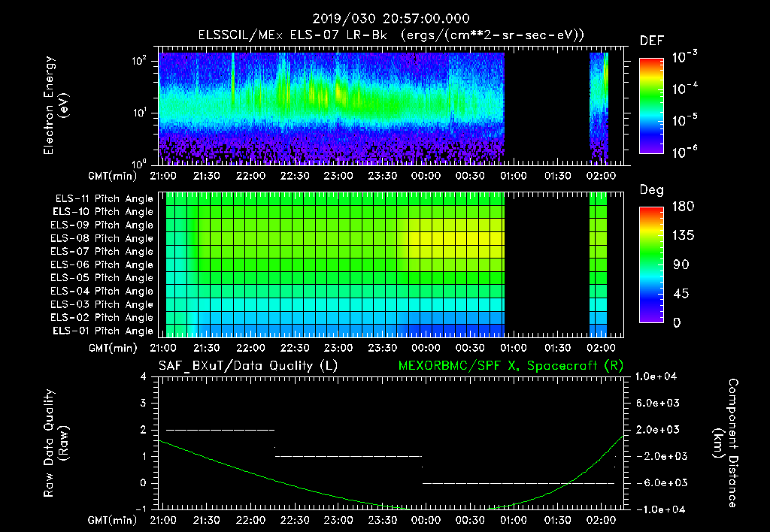770x532 pixels.
Task: Click the 'ELS-06 Pitch Angle' row label
Action: pyautogui.click(x=102, y=265)
